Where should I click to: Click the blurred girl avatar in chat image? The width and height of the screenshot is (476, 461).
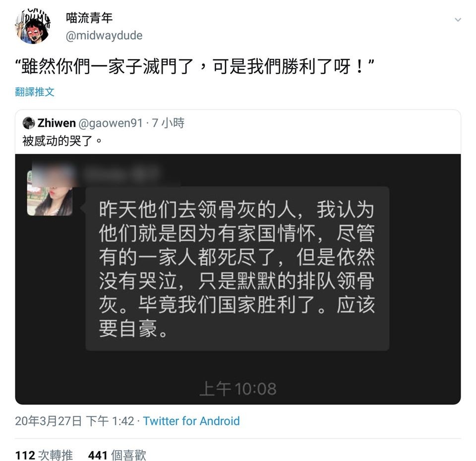pyautogui.click(x=50, y=193)
